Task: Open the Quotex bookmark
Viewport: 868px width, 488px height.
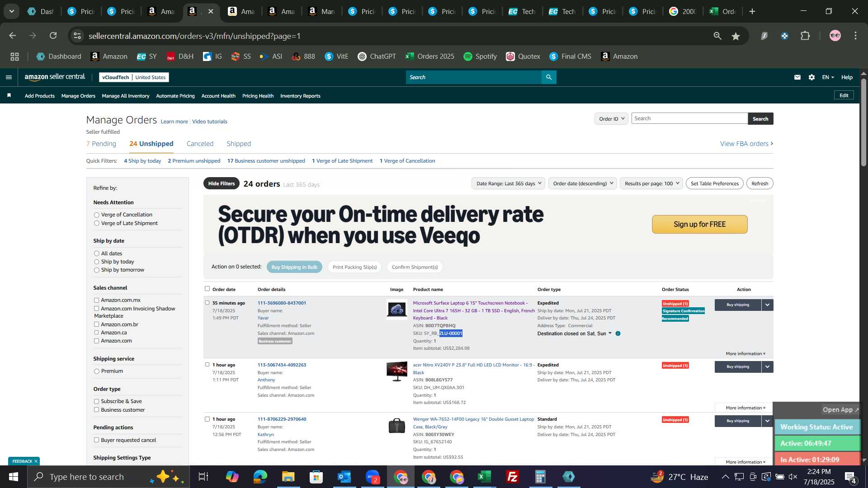Action: coord(523,56)
